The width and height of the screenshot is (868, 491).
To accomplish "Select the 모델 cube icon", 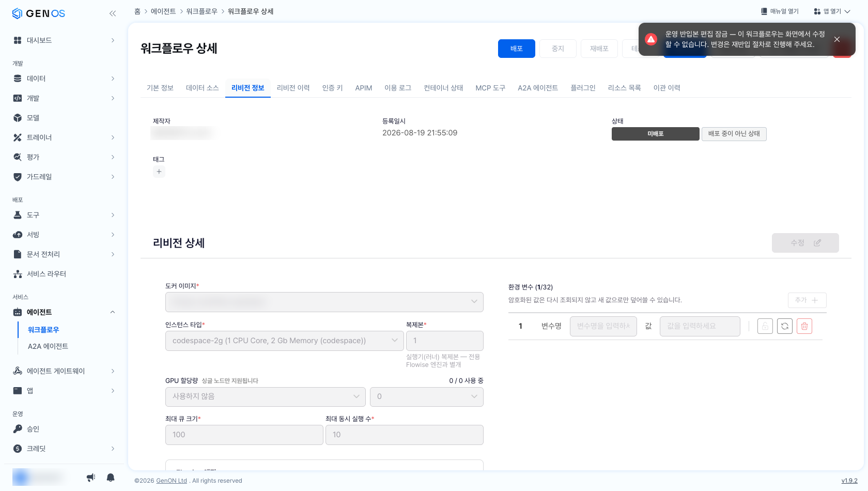I will click(18, 118).
